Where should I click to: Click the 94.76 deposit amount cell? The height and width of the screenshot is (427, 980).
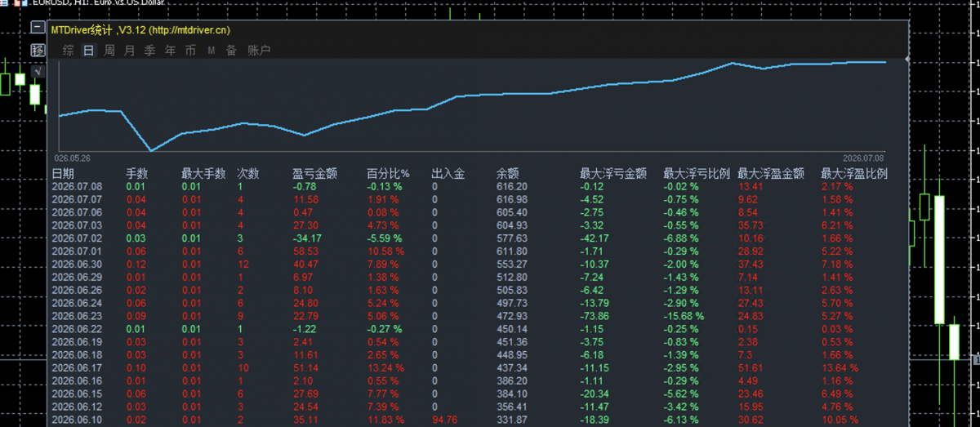443,420
